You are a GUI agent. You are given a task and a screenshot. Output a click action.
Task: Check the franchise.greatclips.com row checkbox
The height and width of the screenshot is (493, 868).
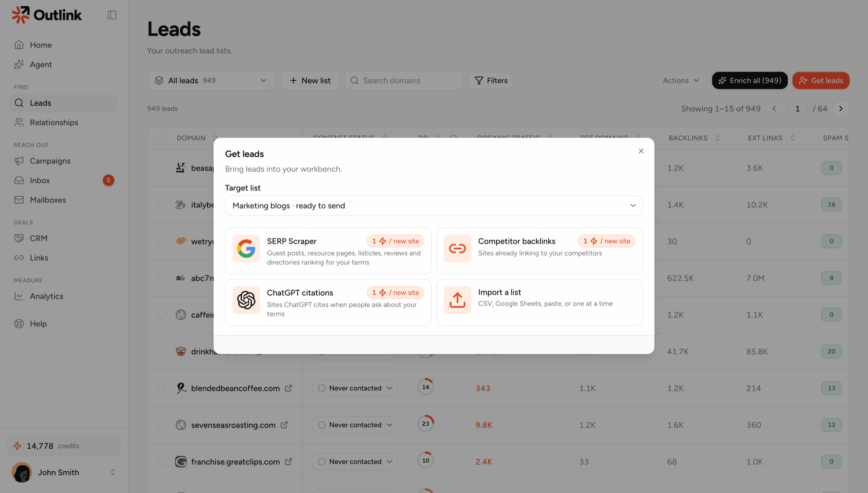pos(161,462)
